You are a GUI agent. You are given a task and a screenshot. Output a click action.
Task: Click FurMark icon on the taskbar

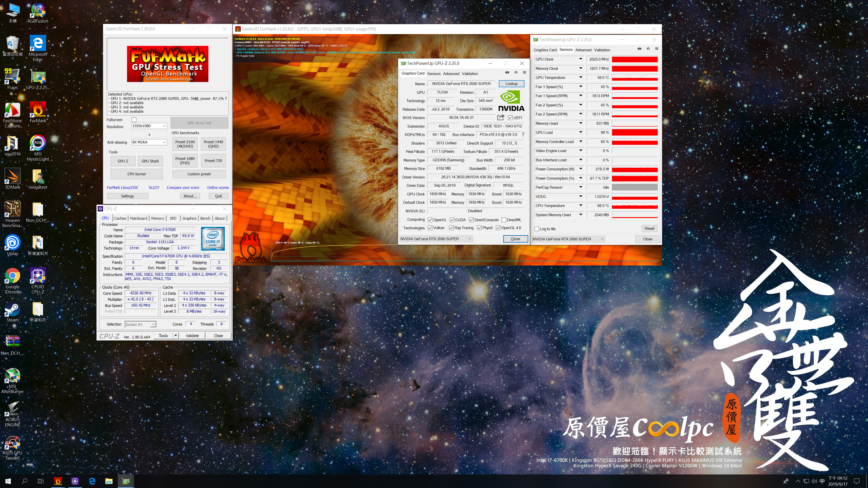(x=58, y=481)
